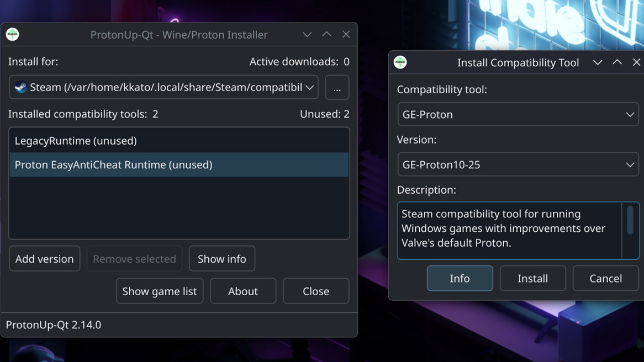Select LegacyRuntime in the tools list
The height and width of the screenshot is (362, 644).
pos(76,141)
